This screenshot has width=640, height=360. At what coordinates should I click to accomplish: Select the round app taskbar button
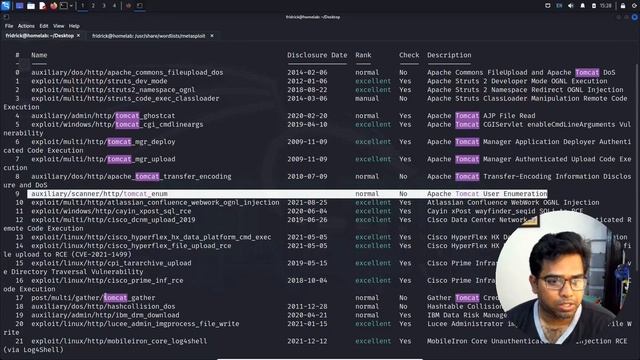click(128, 6)
